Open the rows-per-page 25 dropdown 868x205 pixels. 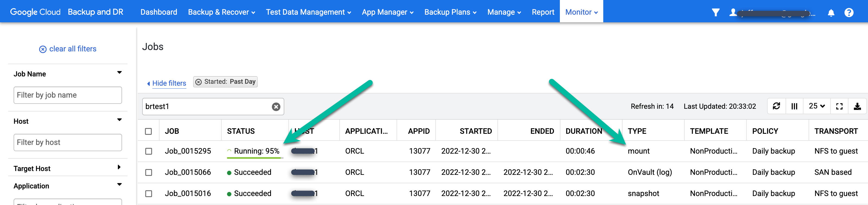tap(817, 106)
